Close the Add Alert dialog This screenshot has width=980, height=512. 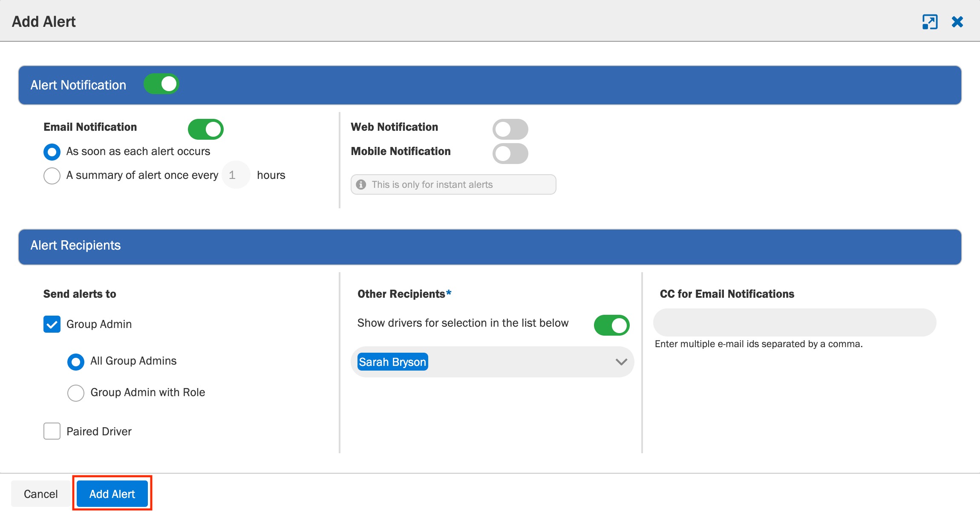(x=957, y=22)
